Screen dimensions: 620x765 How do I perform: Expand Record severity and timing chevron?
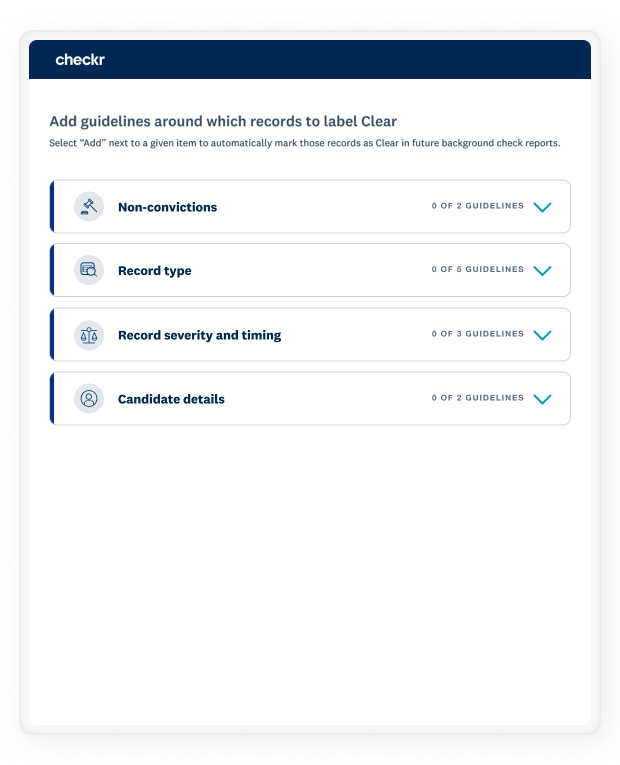pos(542,335)
